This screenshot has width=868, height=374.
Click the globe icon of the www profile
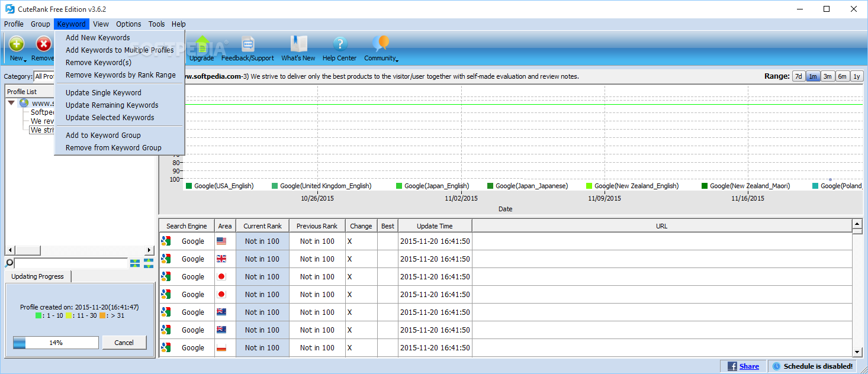[x=24, y=103]
